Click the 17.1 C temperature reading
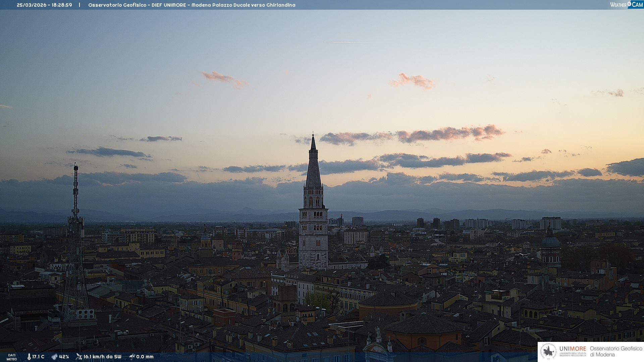 (x=38, y=357)
